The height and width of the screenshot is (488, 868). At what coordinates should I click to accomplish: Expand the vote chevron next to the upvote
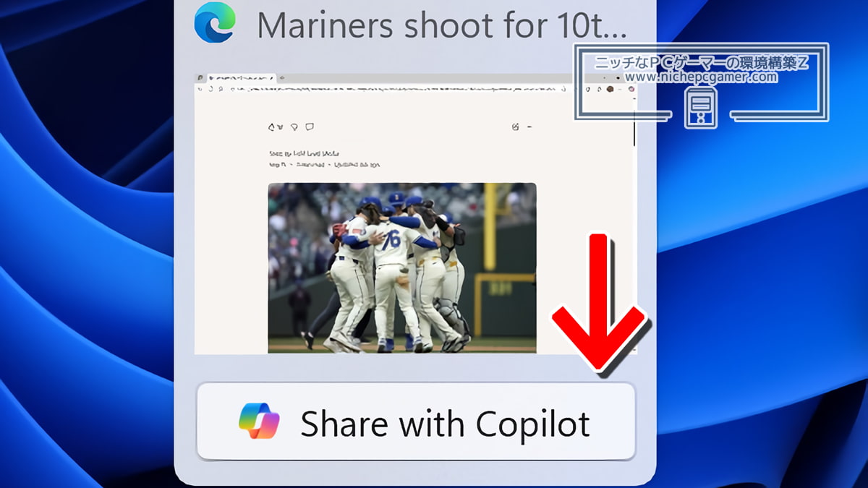click(x=279, y=127)
